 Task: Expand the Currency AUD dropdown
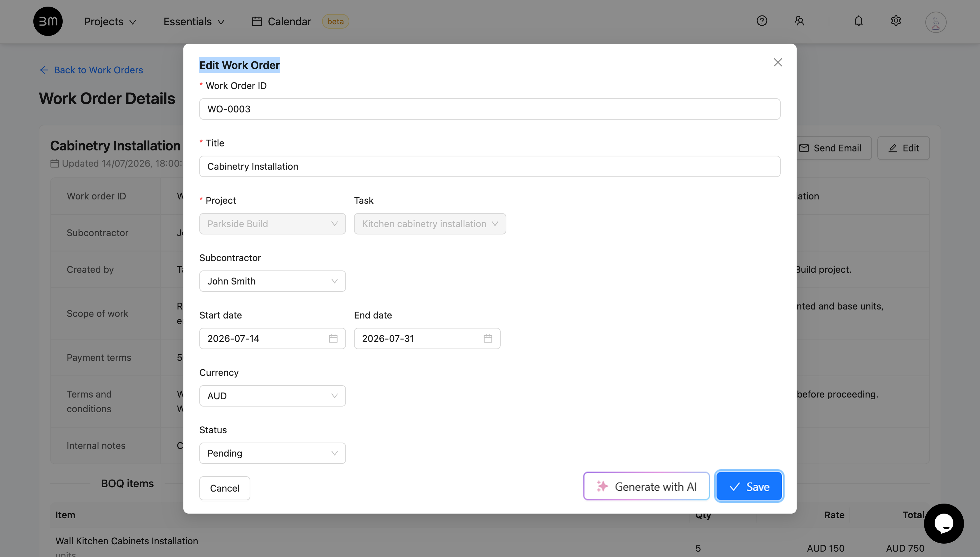tap(273, 396)
